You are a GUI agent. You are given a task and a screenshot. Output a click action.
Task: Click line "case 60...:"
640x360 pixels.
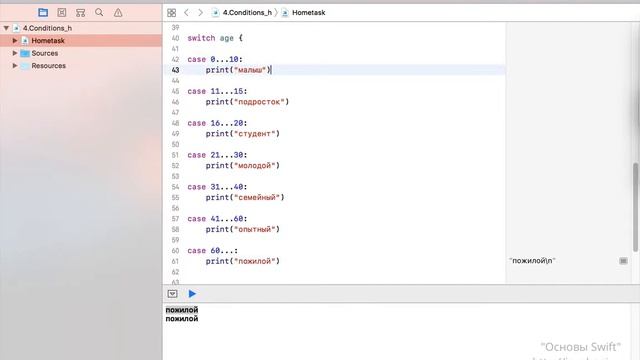[213, 250]
